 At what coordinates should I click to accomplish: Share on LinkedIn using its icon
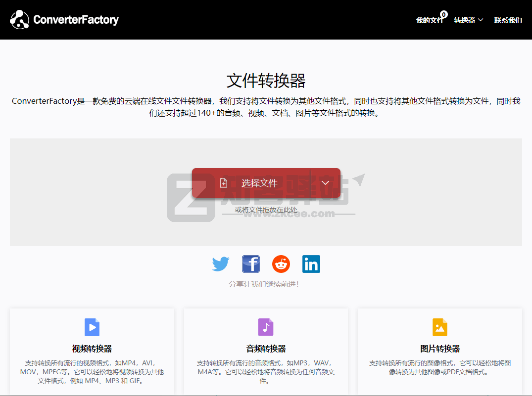click(x=311, y=264)
